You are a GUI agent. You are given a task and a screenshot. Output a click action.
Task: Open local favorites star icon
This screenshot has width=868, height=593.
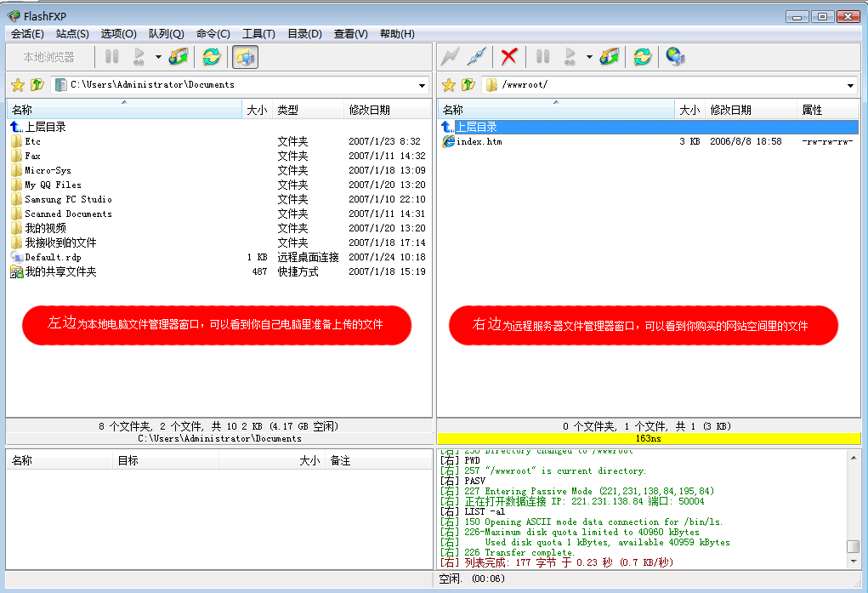tap(17, 85)
